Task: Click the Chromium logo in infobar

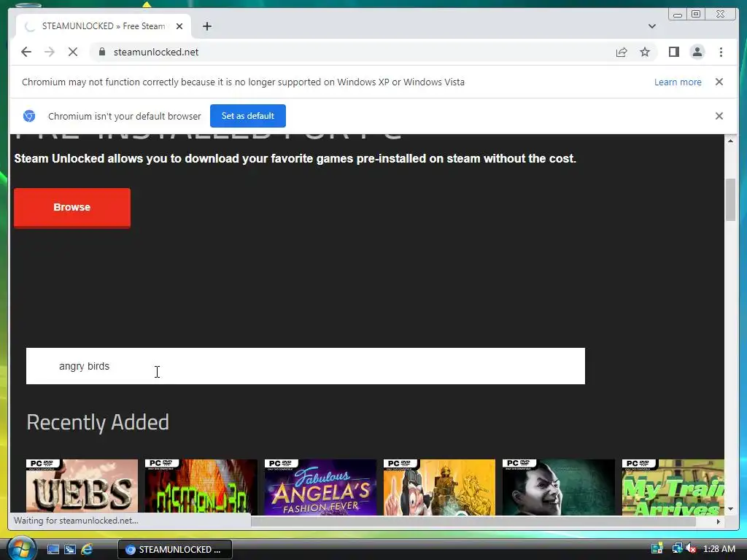Action: pyautogui.click(x=29, y=116)
